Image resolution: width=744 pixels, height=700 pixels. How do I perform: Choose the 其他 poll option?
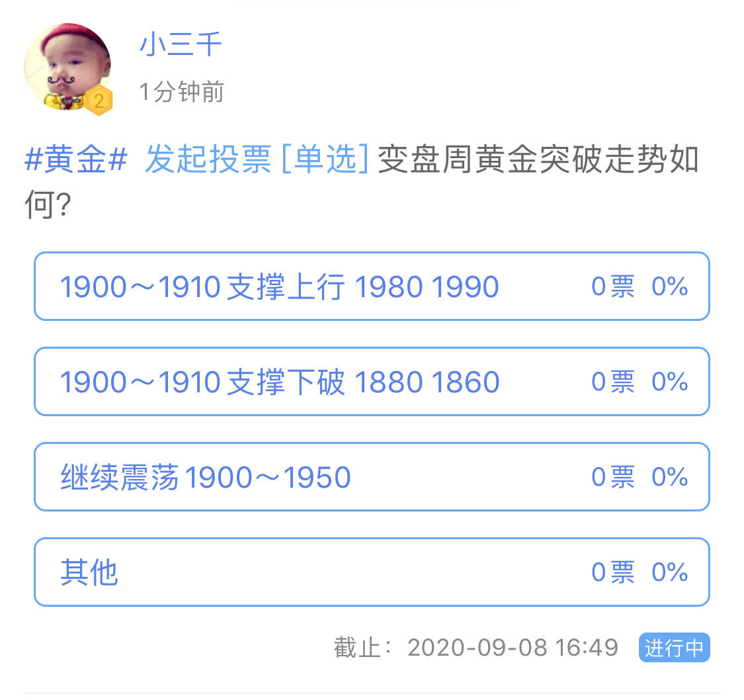tap(372, 572)
